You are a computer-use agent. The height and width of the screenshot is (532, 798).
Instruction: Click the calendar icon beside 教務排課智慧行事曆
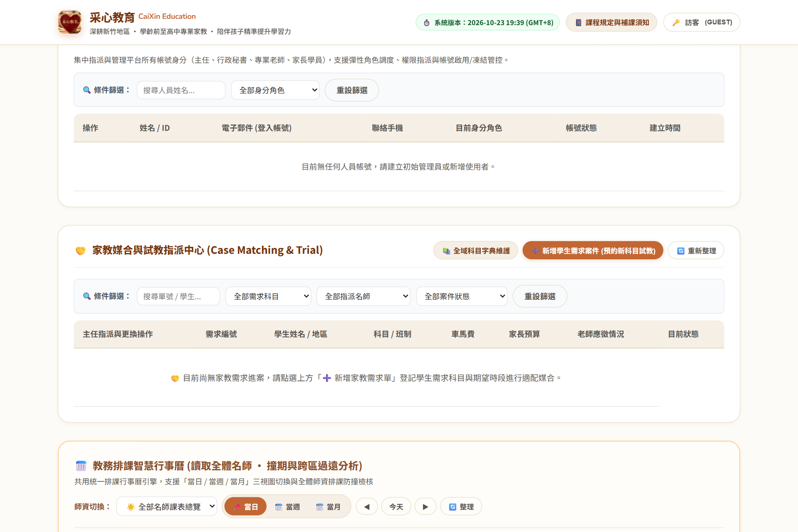click(x=81, y=466)
